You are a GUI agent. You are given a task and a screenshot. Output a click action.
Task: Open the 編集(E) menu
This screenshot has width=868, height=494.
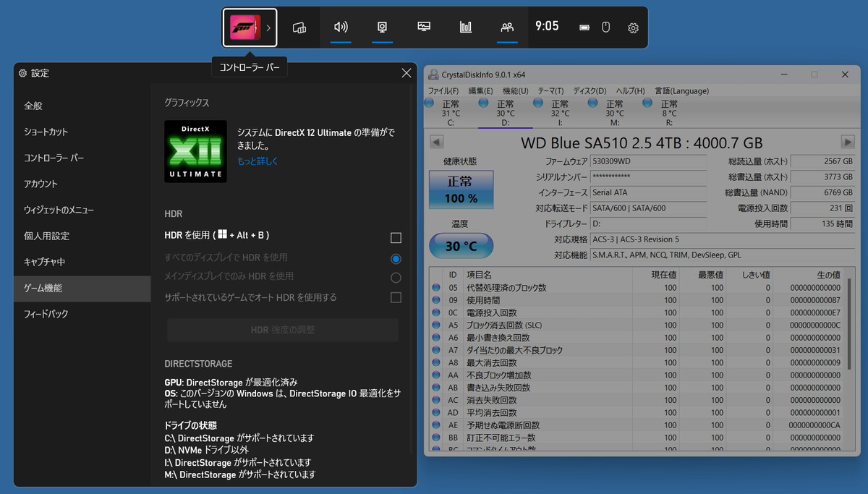click(x=480, y=91)
